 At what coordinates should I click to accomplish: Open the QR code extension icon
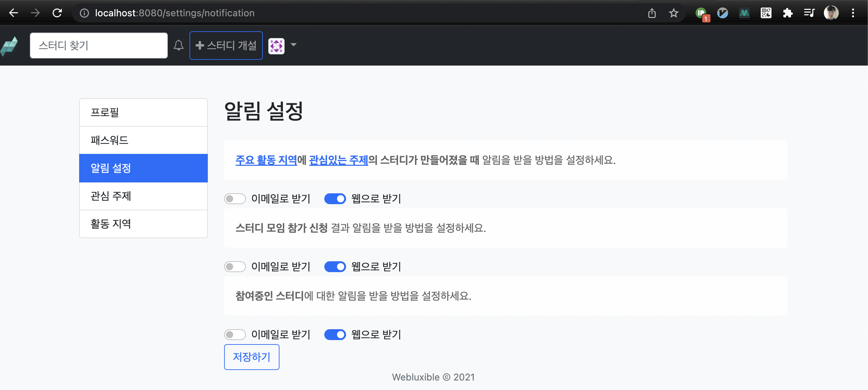(x=766, y=13)
